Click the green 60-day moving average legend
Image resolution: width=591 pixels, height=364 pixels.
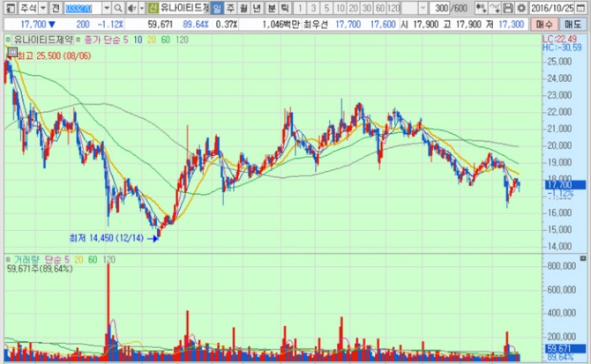coord(166,40)
